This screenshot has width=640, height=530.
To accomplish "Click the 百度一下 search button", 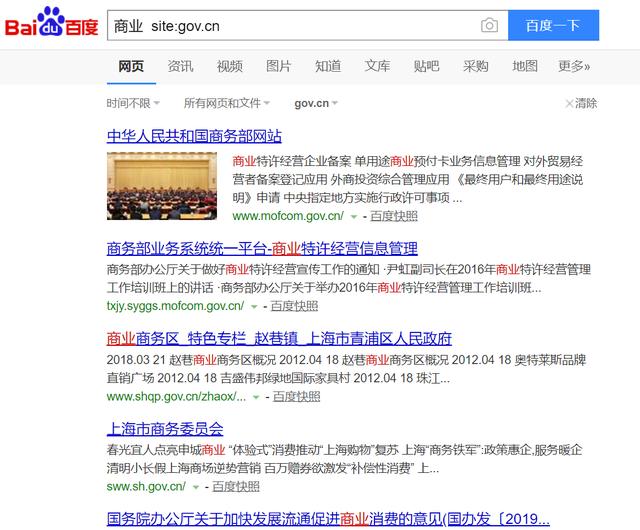I will point(553,25).
